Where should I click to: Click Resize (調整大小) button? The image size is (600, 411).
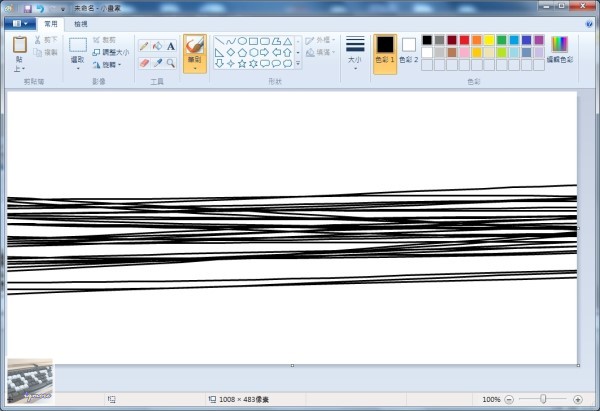(x=111, y=52)
